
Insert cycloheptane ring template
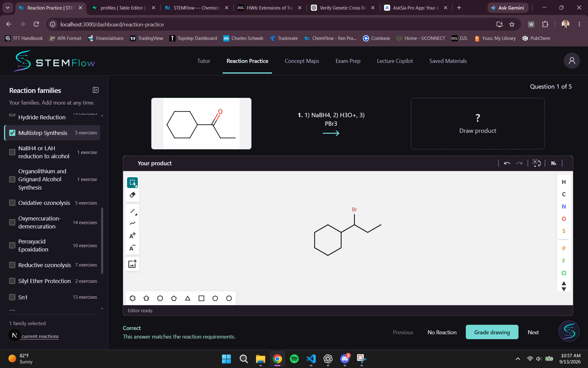click(x=215, y=298)
